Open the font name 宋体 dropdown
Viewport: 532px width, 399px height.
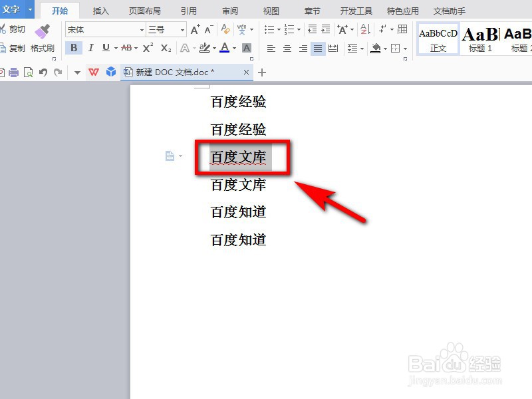pos(142,30)
